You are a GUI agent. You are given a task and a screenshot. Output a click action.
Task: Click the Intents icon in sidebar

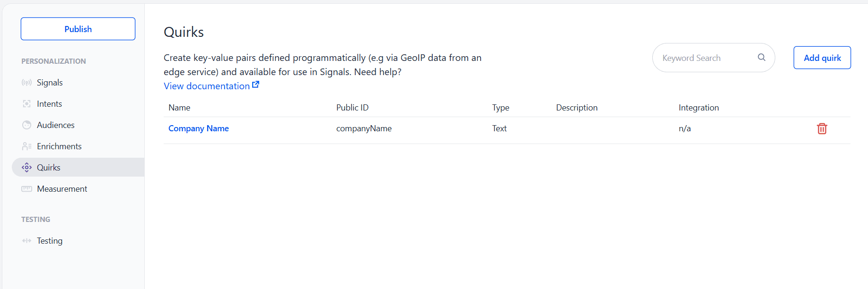tap(26, 104)
